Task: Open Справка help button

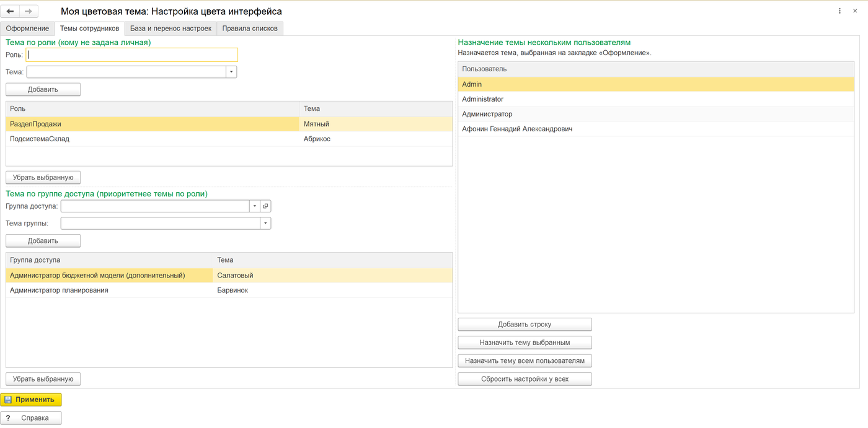Action: [31, 418]
